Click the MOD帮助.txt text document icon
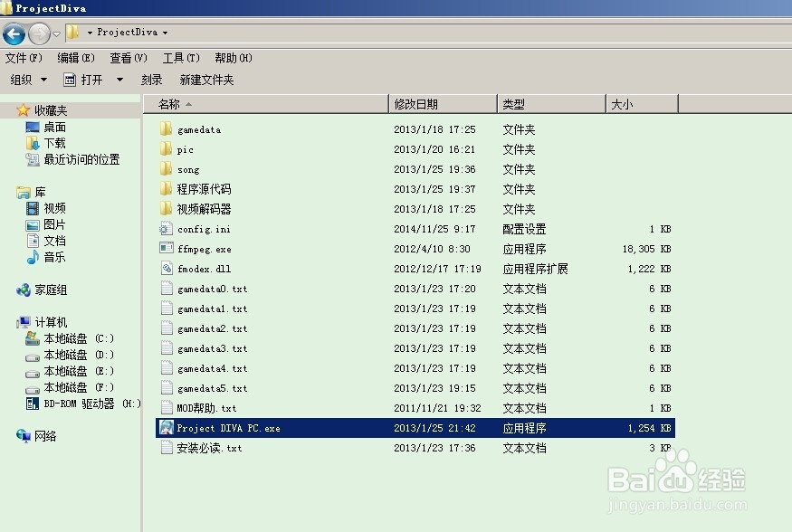 click(167, 408)
